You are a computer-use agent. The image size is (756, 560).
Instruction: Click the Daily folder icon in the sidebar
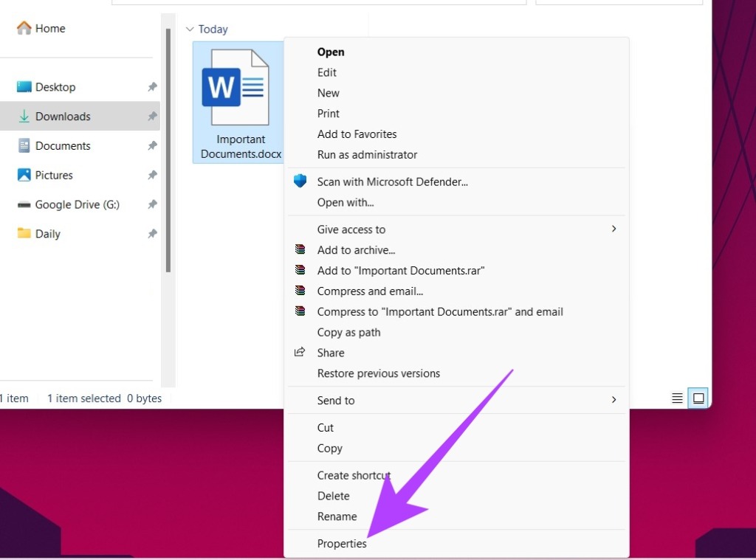(24, 234)
